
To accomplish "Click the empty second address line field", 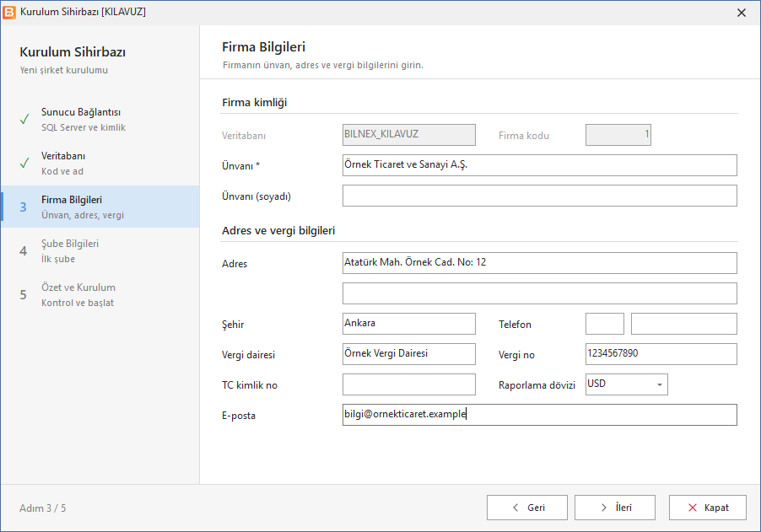I will (540, 293).
